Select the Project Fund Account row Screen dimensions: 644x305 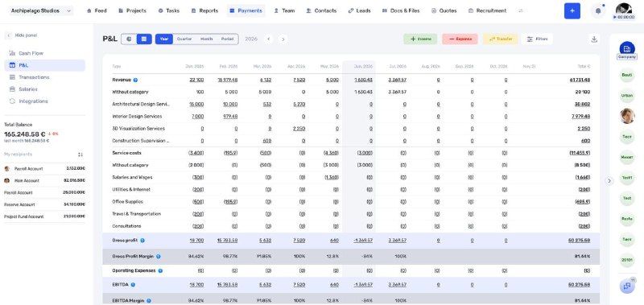pyautogui.click(x=45, y=216)
